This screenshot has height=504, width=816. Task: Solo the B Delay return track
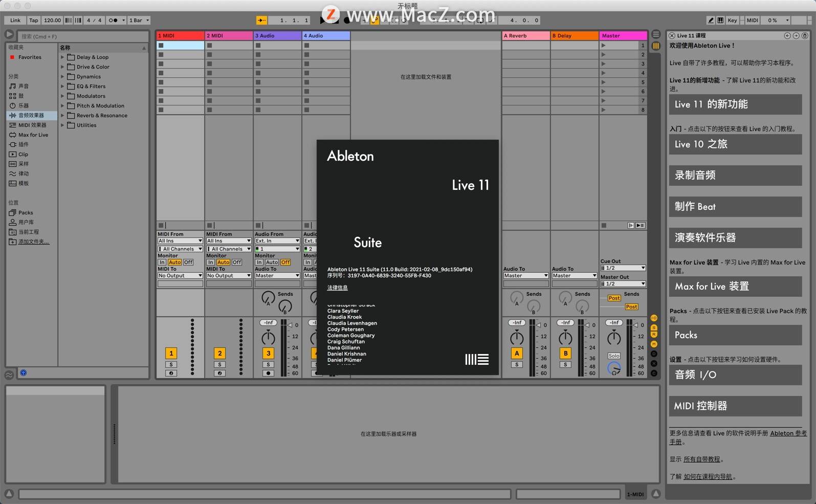coord(565,365)
